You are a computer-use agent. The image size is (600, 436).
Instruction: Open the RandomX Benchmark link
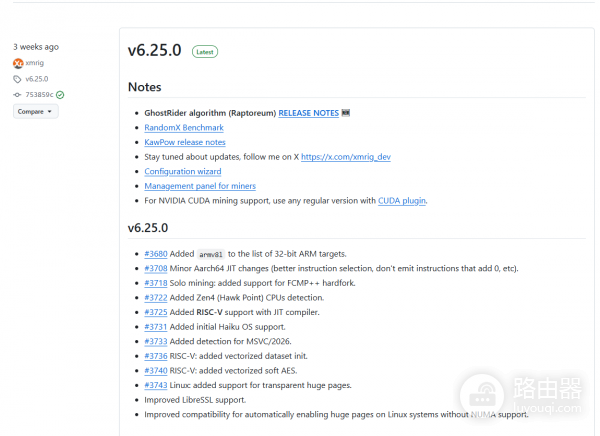pyautogui.click(x=184, y=128)
